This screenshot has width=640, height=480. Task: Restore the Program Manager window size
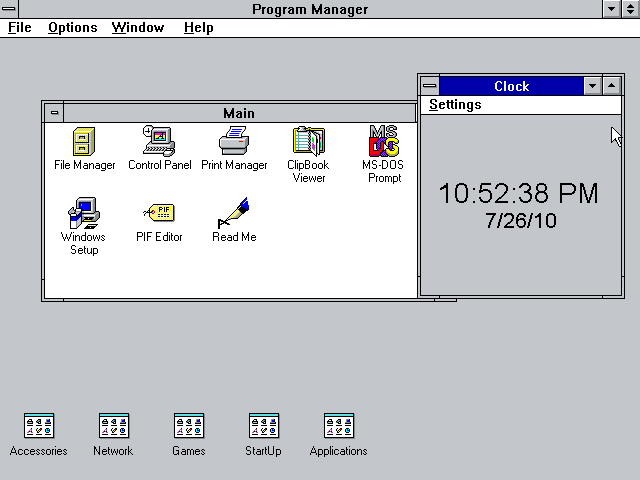(631, 9)
